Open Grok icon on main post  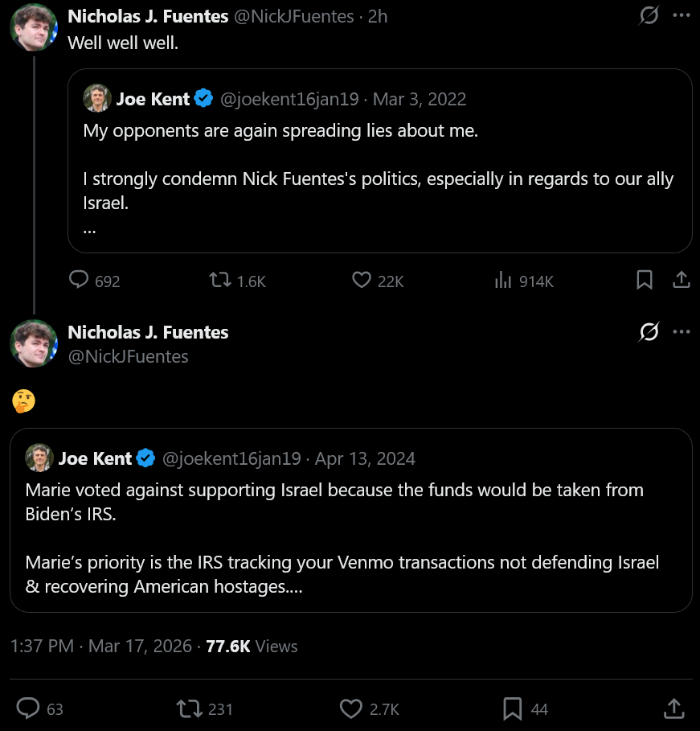point(649,332)
